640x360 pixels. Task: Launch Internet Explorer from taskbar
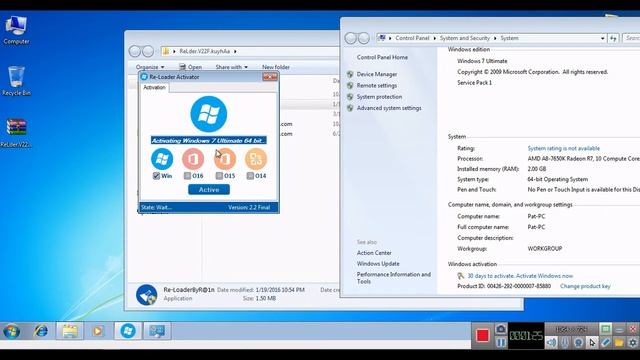40,331
